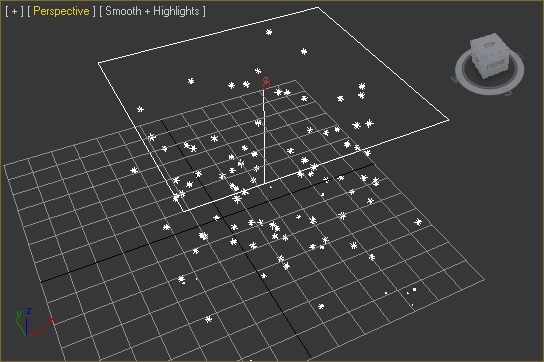Click the emitter's white vertical direction line
The width and height of the screenshot is (544, 362).
coord(264,136)
